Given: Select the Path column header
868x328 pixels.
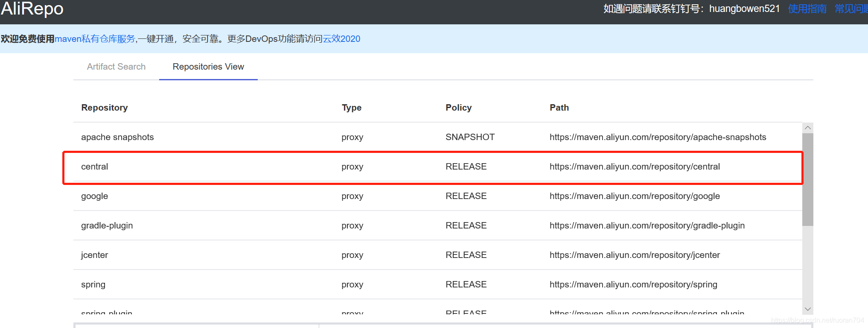Looking at the screenshot, I should point(559,108).
